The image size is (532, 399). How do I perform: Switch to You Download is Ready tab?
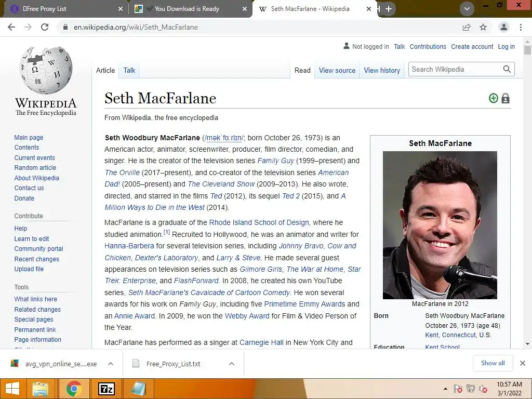pos(190,9)
